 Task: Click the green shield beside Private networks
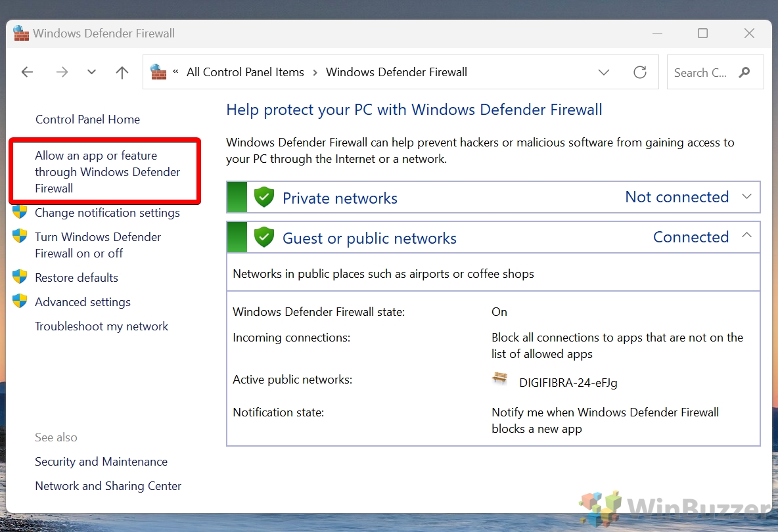[264, 197]
